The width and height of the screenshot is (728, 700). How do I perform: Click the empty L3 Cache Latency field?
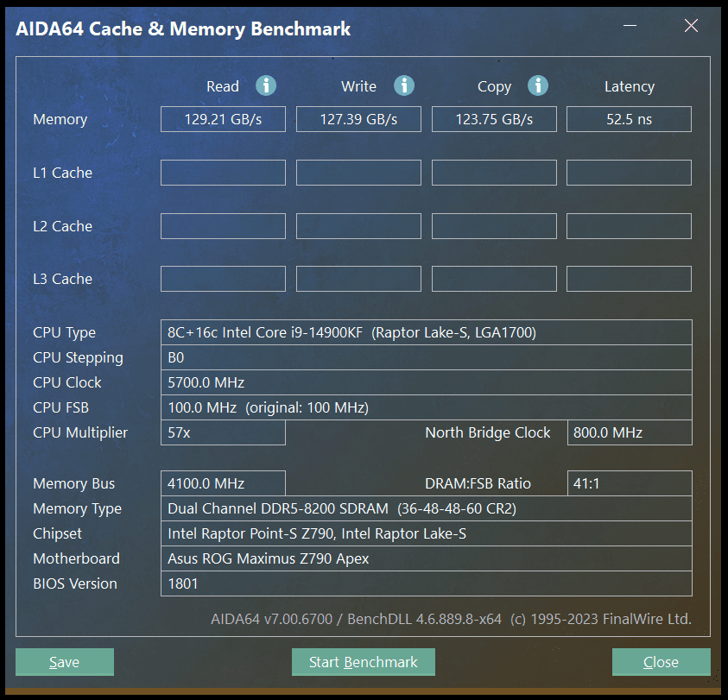coord(629,279)
